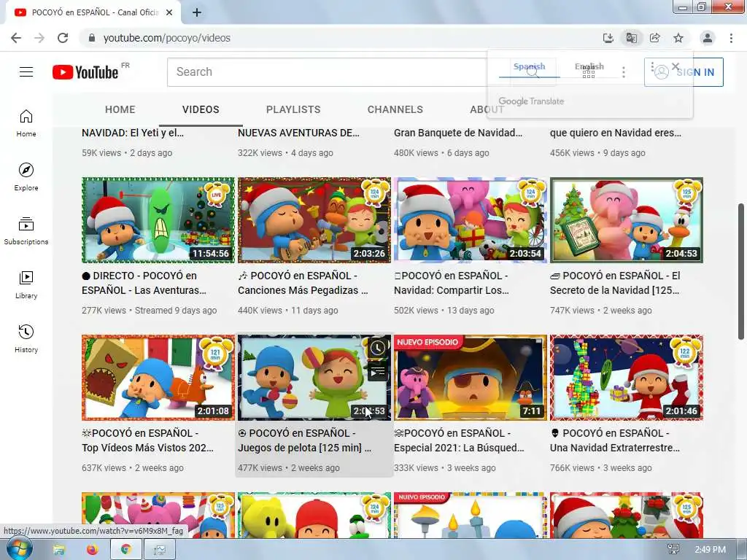This screenshot has height=560, width=747.
Task: Click the 'NUEVAS AVENTURAS DE...' title
Action: click(x=298, y=133)
